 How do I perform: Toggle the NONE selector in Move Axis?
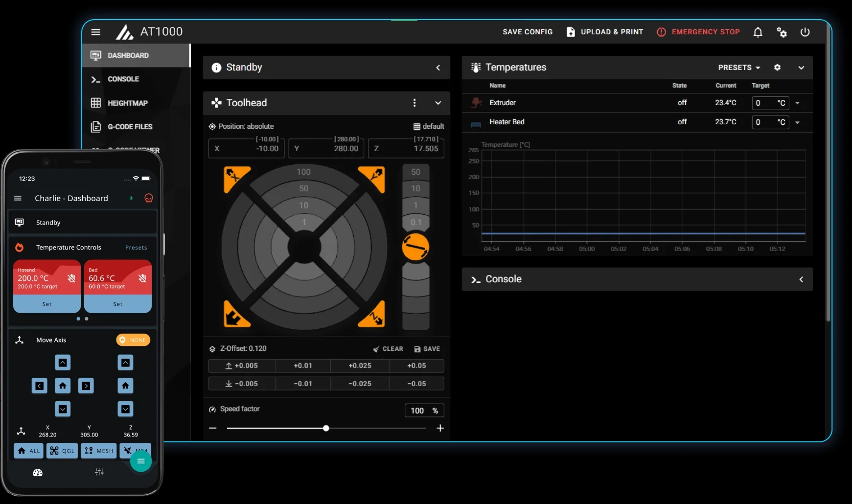[x=133, y=340]
